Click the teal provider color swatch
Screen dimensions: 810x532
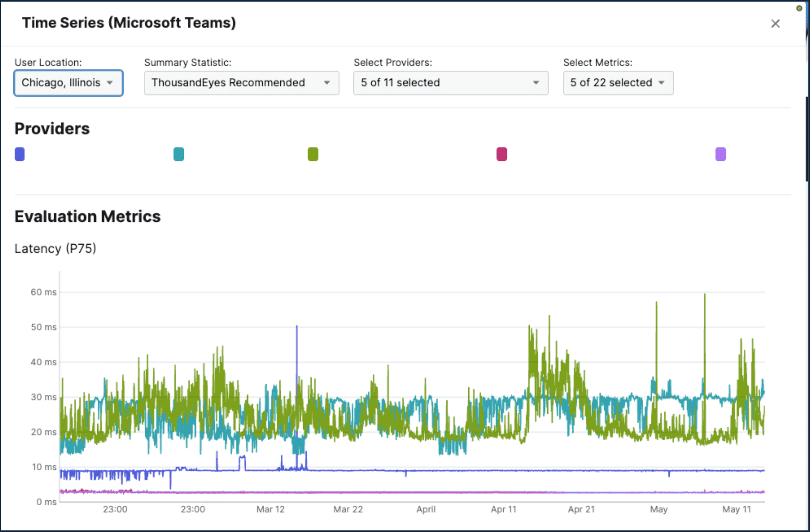click(x=178, y=154)
